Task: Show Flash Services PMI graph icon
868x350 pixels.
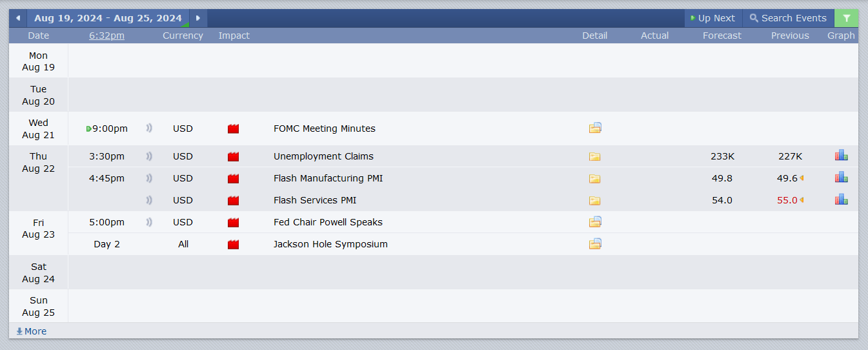Action: click(841, 200)
